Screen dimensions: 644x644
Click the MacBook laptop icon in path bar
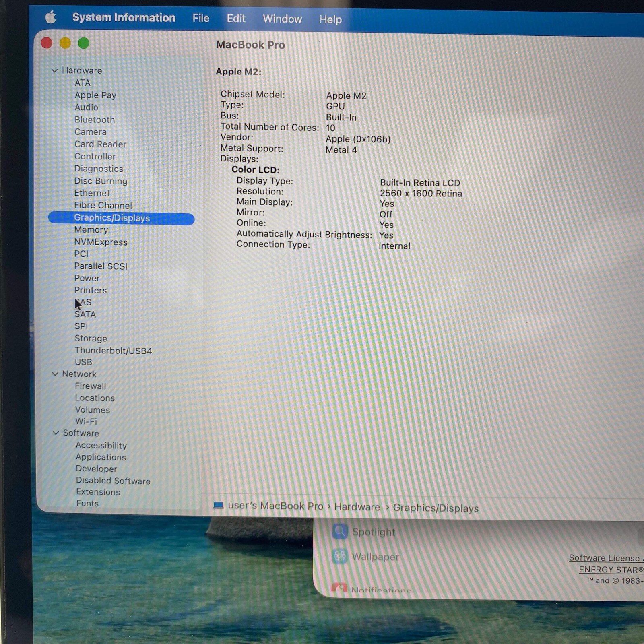pos(218,505)
